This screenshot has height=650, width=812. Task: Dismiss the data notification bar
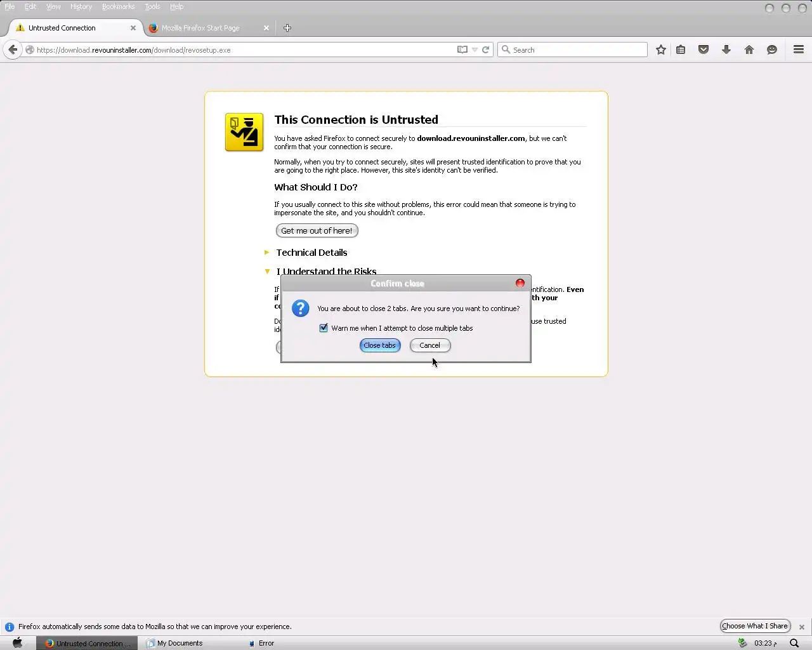[802, 627]
